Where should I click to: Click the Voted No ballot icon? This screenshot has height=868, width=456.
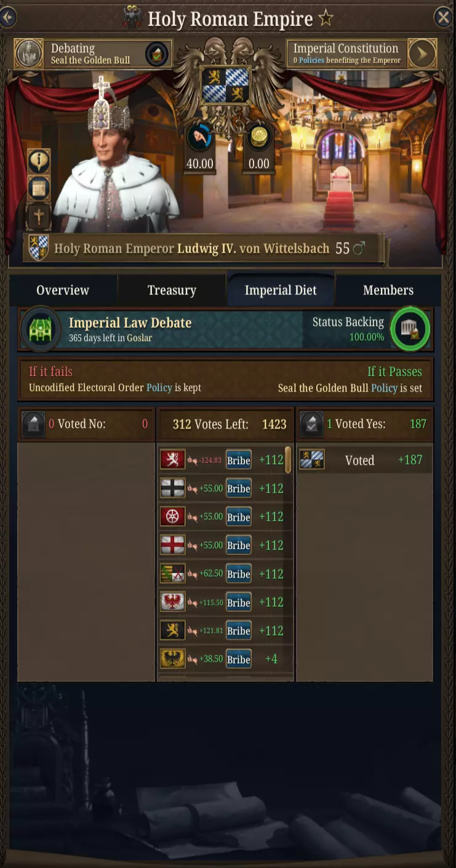(x=33, y=424)
